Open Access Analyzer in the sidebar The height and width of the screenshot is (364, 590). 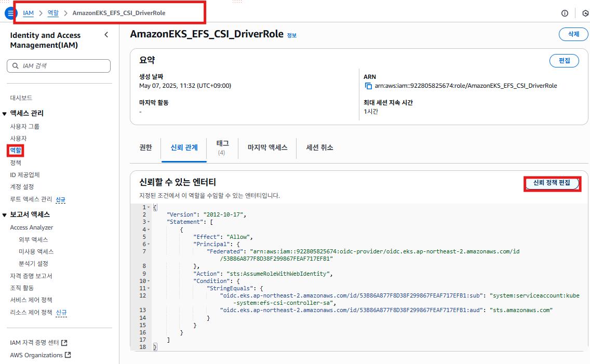(32, 227)
